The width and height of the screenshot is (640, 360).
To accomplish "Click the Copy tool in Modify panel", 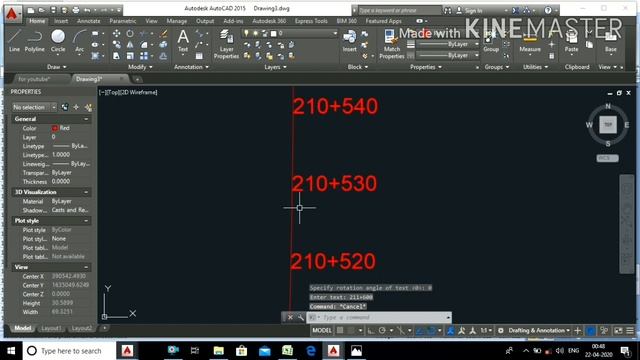I will [116, 44].
